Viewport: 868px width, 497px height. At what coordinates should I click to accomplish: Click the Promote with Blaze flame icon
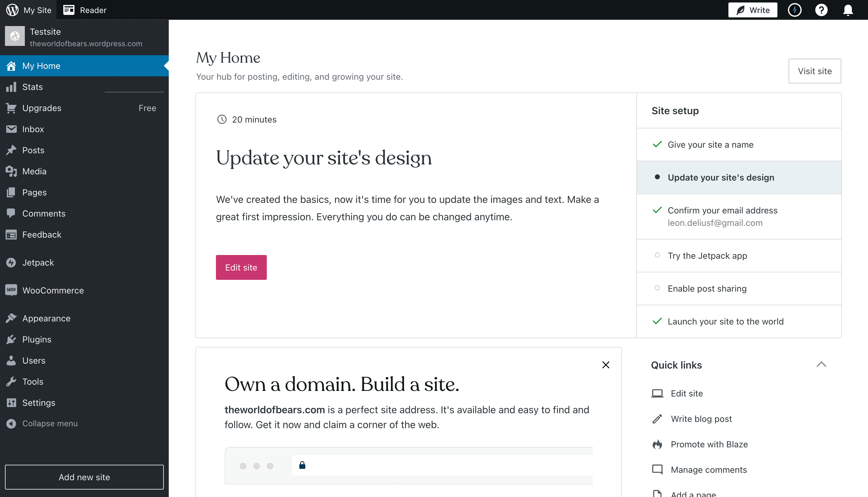657,444
